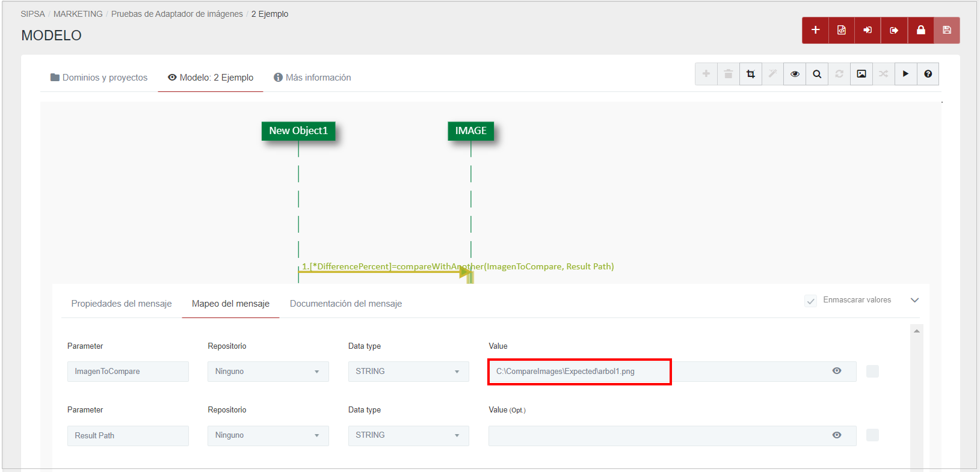This screenshot has height=472, width=980.
Task: Show the Result Path value with its eye icon
Action: pyautogui.click(x=837, y=435)
